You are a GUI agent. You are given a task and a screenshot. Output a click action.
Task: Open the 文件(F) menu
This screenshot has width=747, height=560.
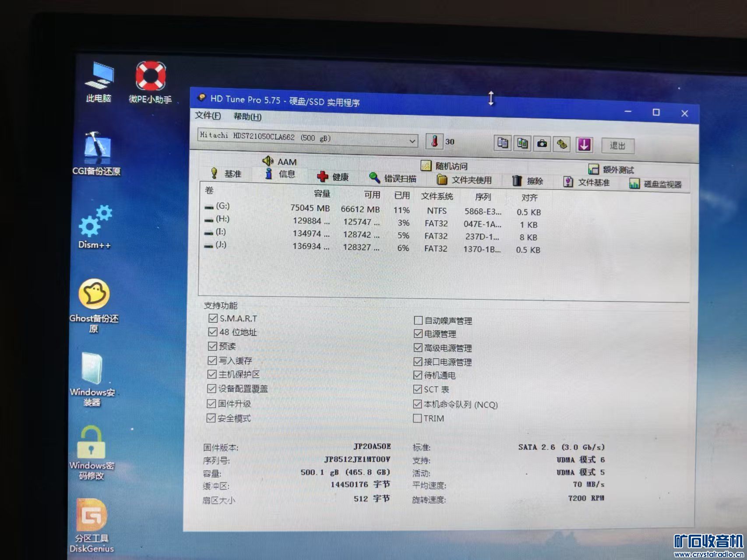208,115
